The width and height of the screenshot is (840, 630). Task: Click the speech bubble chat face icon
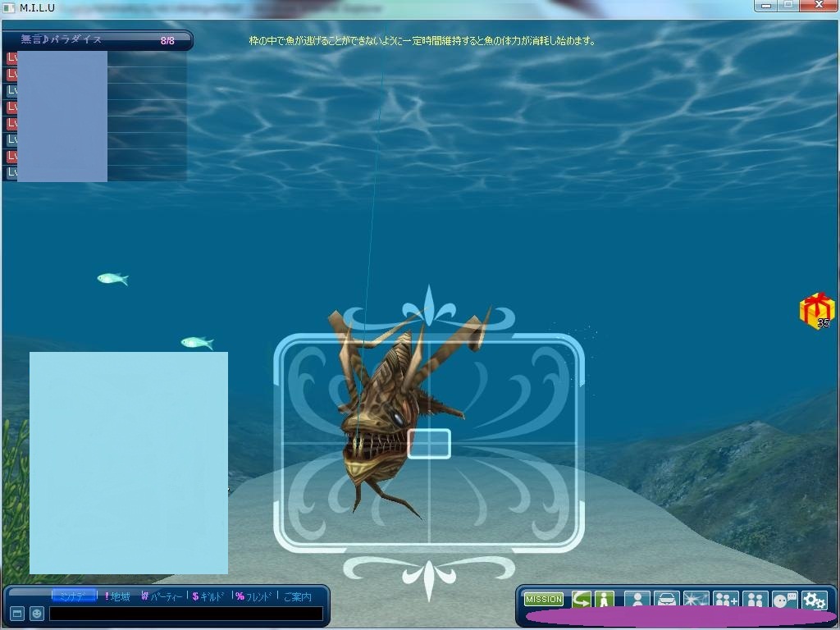click(x=784, y=600)
